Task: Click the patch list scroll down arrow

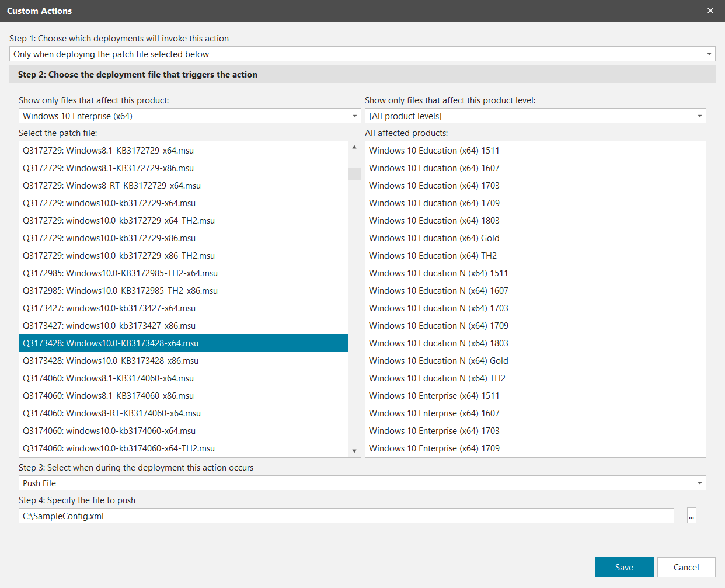Action: coord(354,451)
